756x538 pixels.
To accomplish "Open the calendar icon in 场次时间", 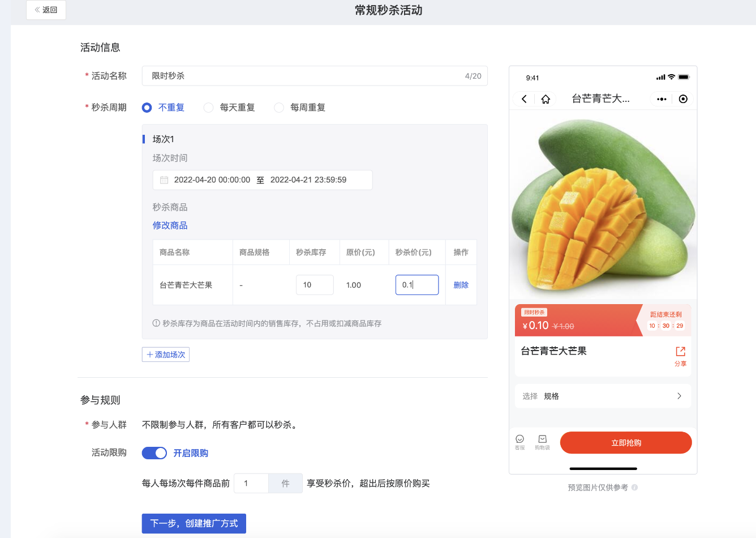I will tap(164, 180).
